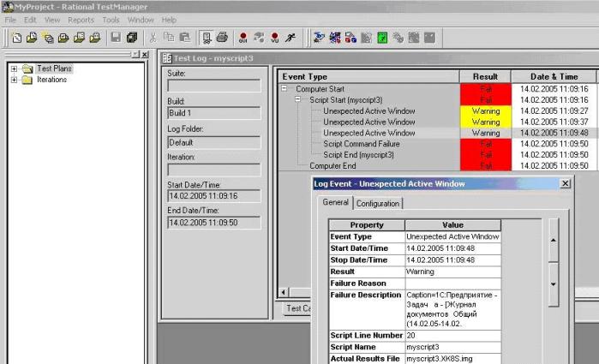Click the Fail cell for Computer Start
Image resolution: width=599 pixels, height=364 pixels.
click(486, 89)
